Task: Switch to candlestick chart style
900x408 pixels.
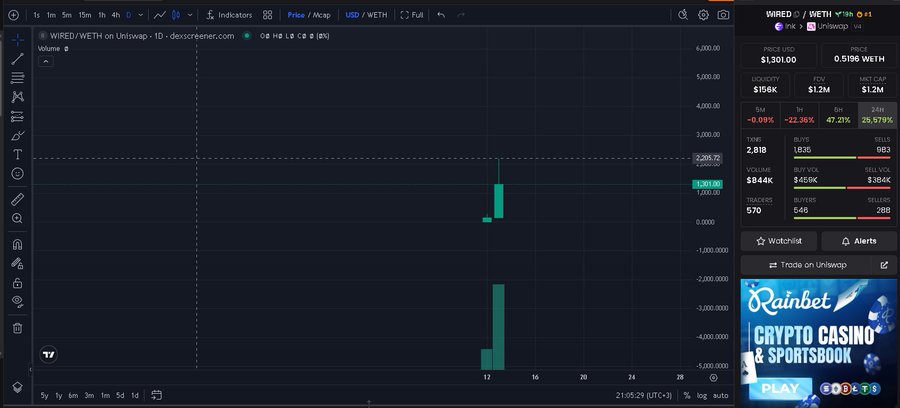Action: [x=177, y=15]
